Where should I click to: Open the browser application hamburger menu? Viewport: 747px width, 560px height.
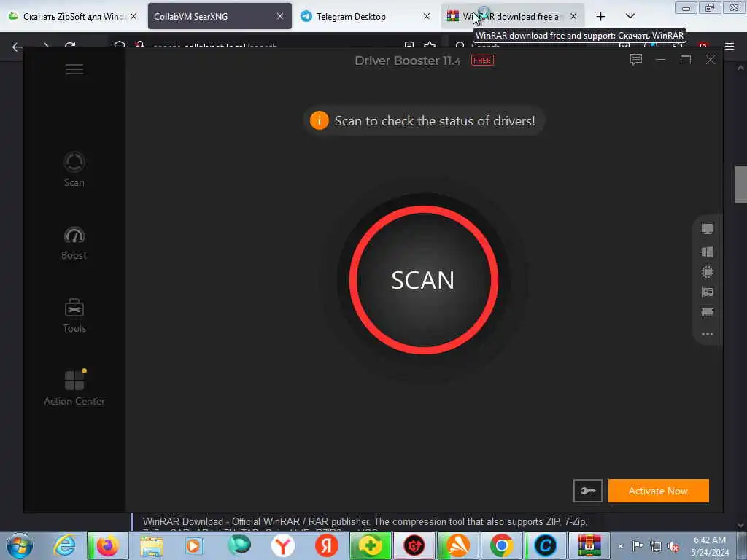click(x=729, y=47)
